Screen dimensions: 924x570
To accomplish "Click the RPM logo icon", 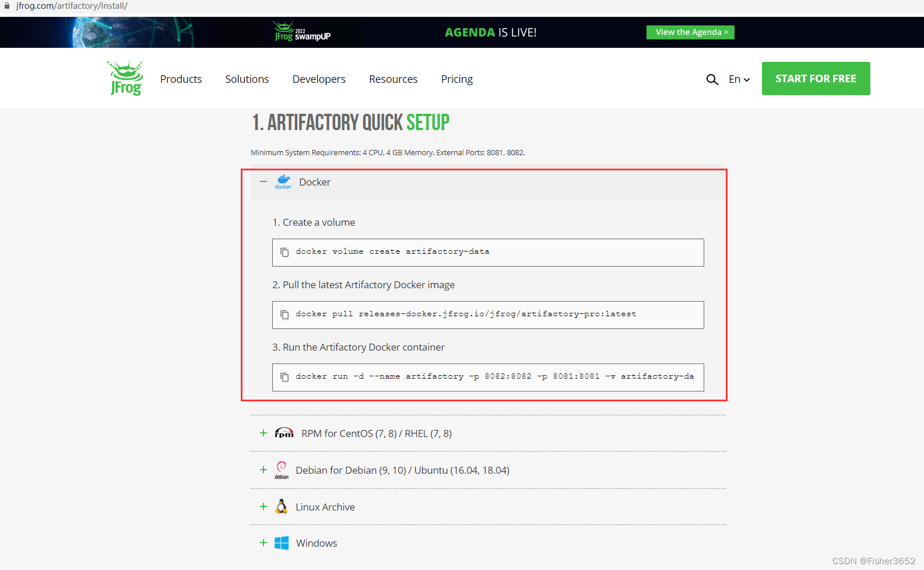I will click(x=284, y=433).
